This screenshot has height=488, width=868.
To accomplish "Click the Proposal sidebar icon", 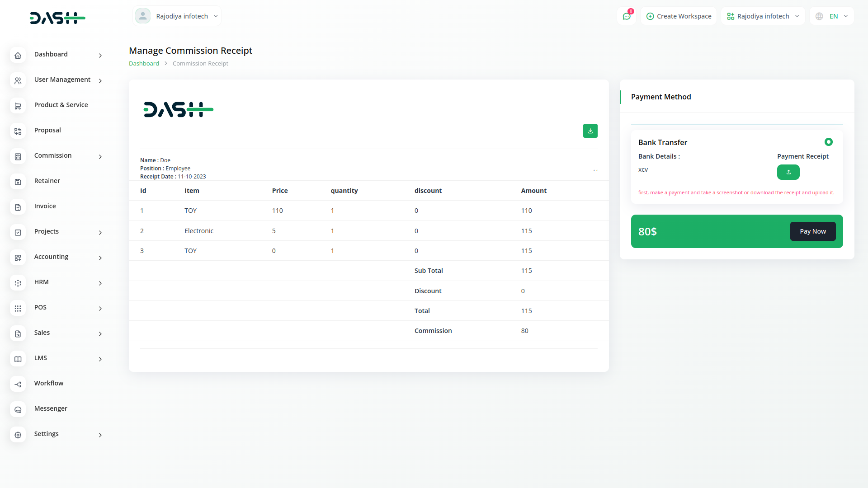I will [18, 131].
